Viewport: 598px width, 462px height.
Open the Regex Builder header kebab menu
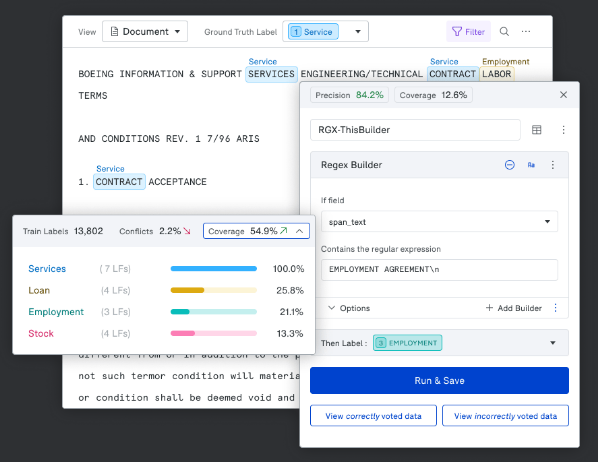[x=553, y=165]
